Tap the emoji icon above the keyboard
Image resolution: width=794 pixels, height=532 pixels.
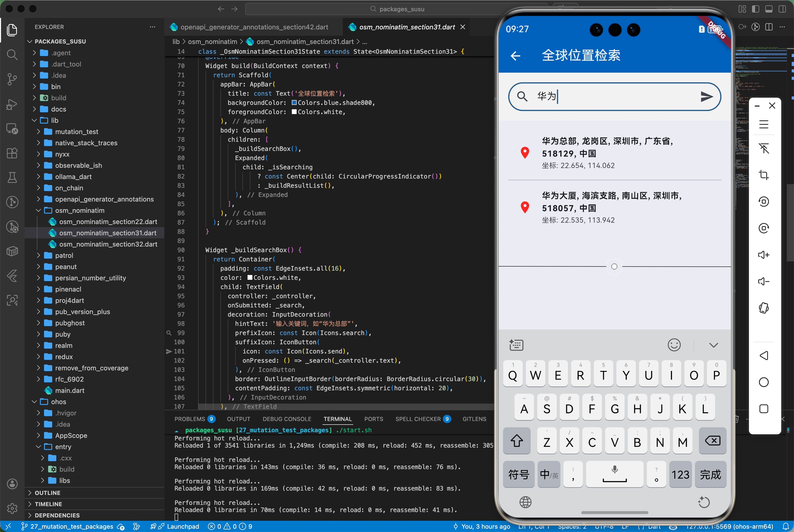[x=674, y=345]
